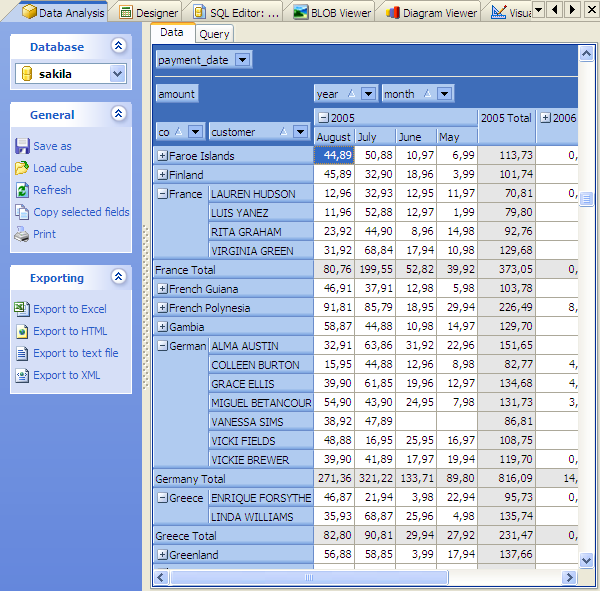Click the horizontal scrollbar right arrow
The height and width of the screenshot is (591, 600).
point(569,577)
